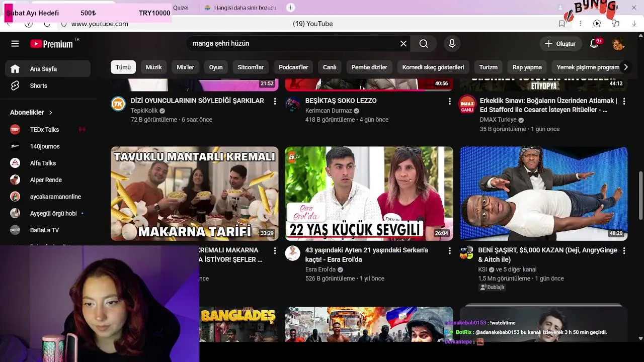This screenshot has width=644, height=362.
Task: Show more filter chips with the right arrow
Action: pos(625,67)
